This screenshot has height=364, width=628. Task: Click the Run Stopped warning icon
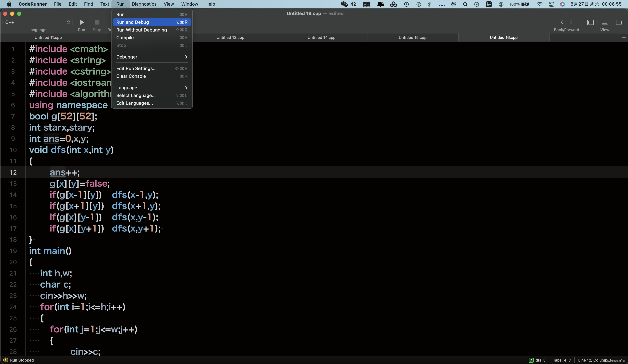5,360
